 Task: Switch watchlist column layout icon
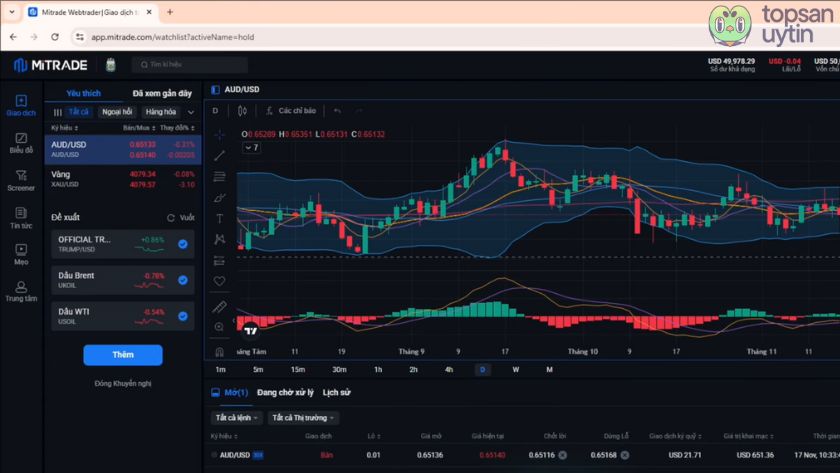(x=57, y=112)
